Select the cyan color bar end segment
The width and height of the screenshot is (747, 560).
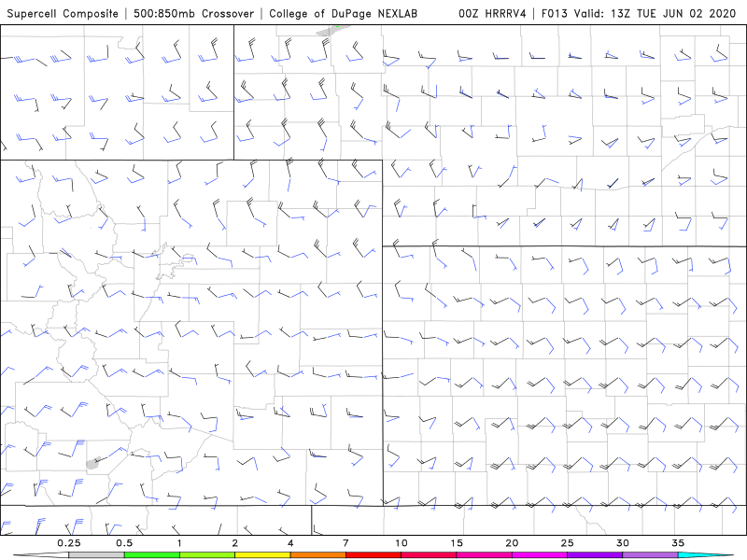(x=705, y=555)
